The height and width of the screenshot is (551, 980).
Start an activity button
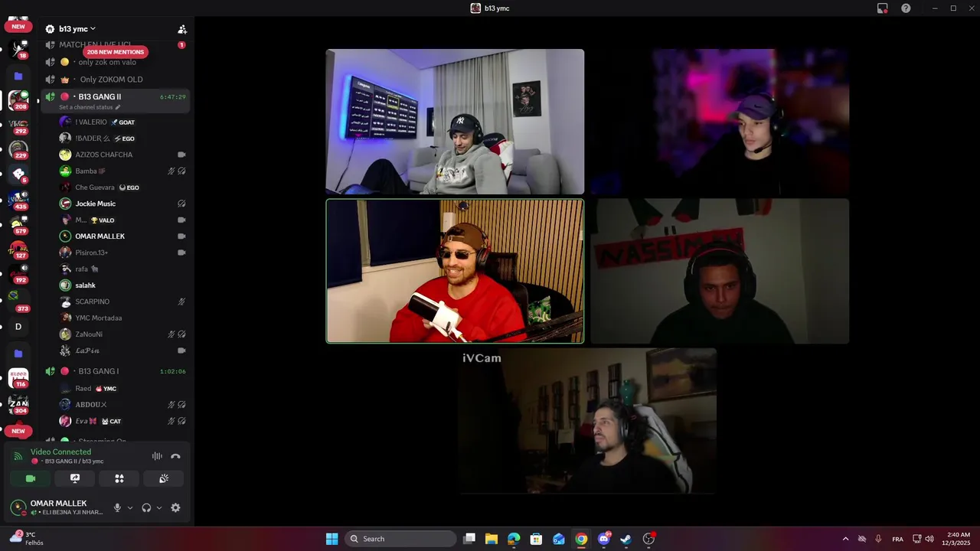click(x=119, y=478)
